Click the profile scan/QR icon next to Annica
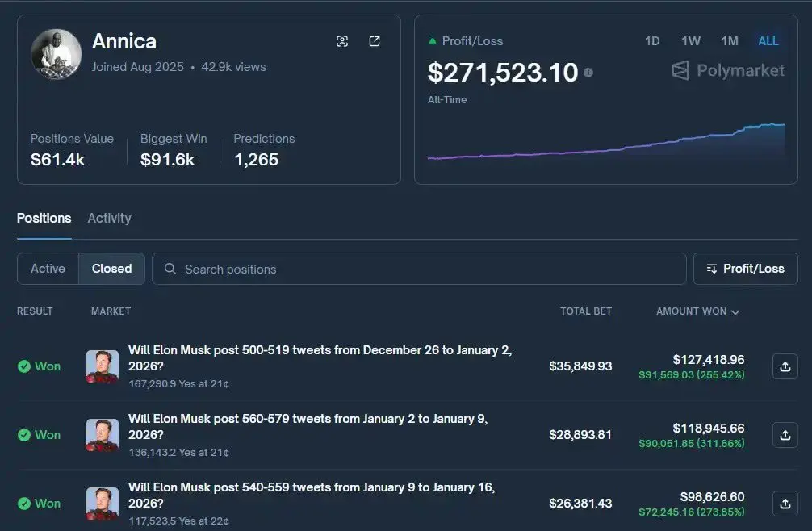Screen dimensions: 812x531 click(x=342, y=41)
